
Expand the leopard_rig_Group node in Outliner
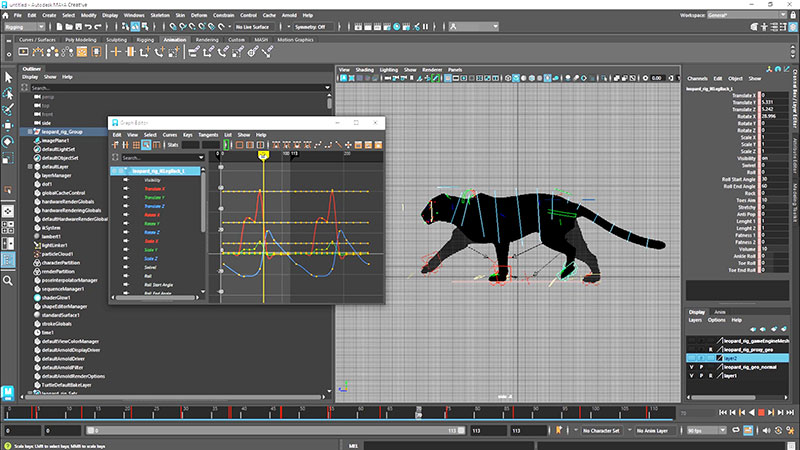[30, 132]
